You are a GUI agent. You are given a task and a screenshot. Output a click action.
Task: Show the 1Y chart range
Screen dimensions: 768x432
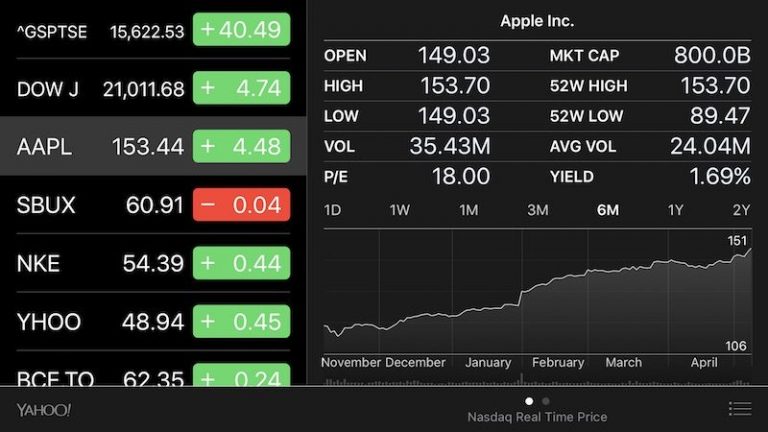coord(676,210)
